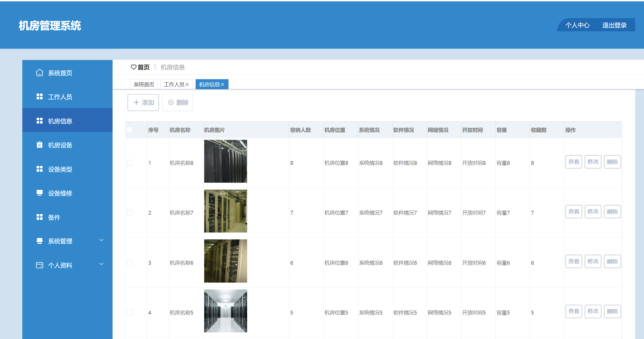The width and height of the screenshot is (644, 339).
Task: Click 退出登录 in the header
Action: click(614, 25)
